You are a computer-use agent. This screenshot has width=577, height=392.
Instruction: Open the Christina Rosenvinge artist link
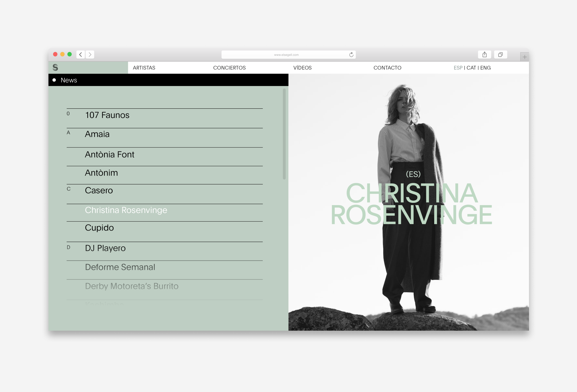point(126,210)
